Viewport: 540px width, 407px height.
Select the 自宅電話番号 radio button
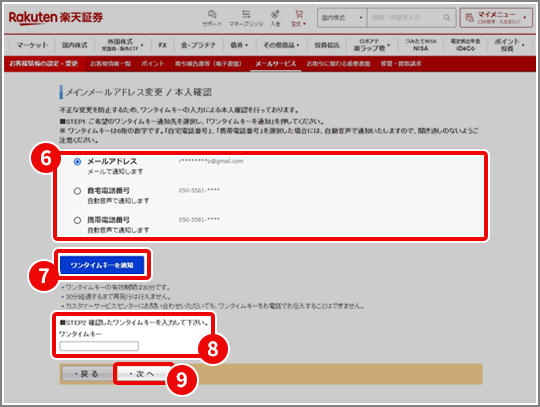[77, 191]
